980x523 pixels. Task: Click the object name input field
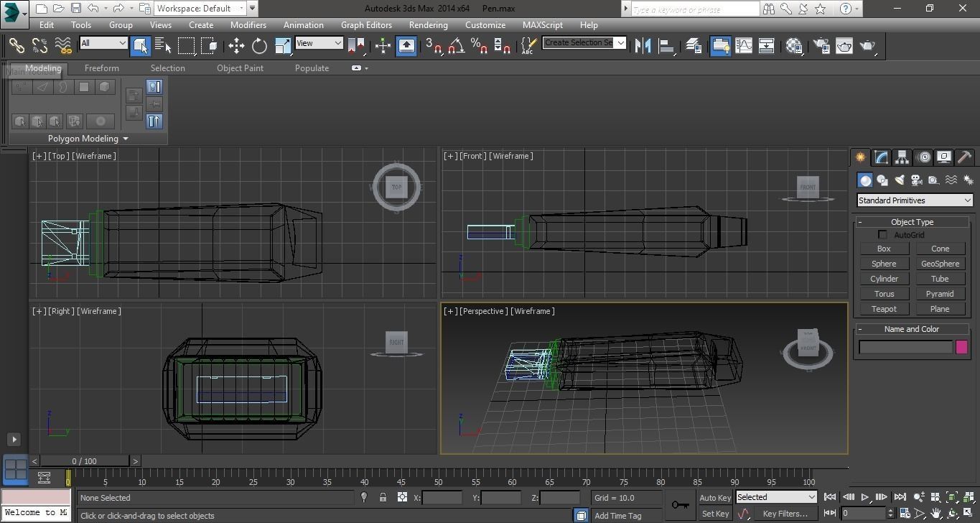[906, 347]
